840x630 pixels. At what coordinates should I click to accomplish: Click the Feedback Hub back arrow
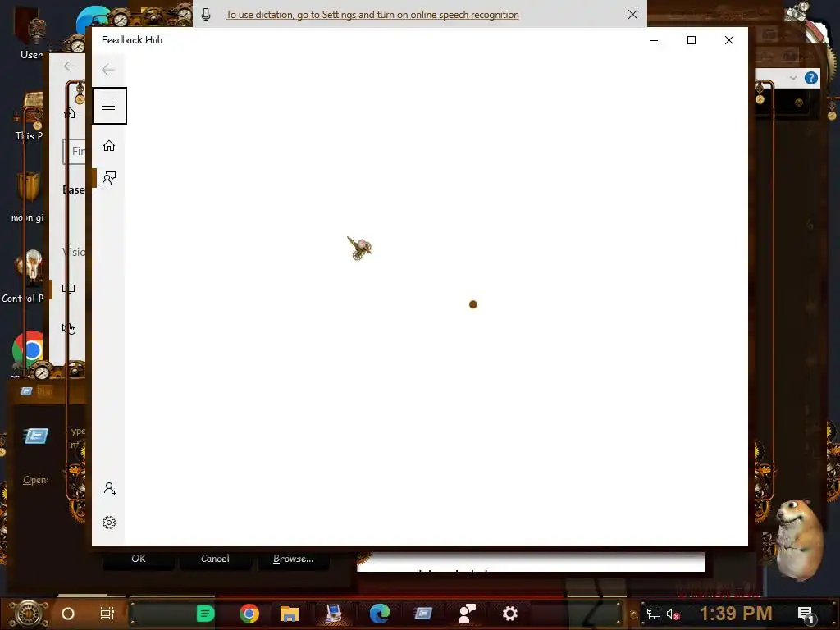(x=108, y=70)
